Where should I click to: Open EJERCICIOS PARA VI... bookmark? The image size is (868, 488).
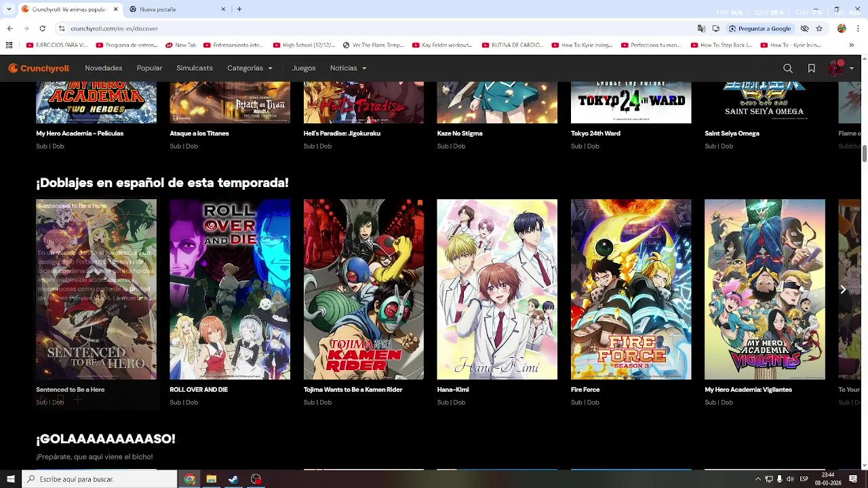[57, 45]
